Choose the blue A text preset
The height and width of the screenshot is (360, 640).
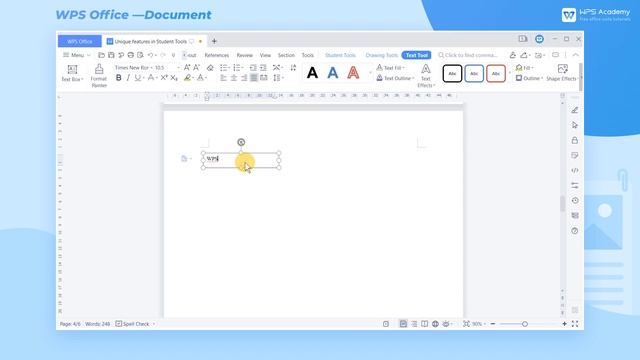(x=333, y=73)
